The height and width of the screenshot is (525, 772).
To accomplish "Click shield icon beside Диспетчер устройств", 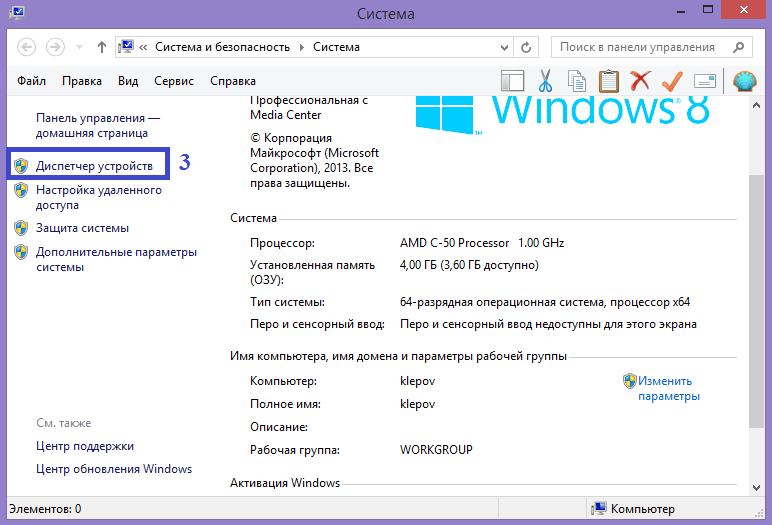I will (x=21, y=166).
